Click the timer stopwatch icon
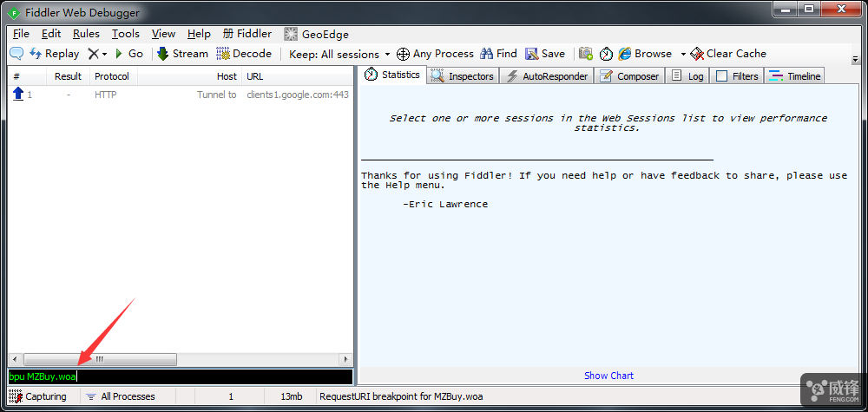The width and height of the screenshot is (868, 412). pos(606,54)
